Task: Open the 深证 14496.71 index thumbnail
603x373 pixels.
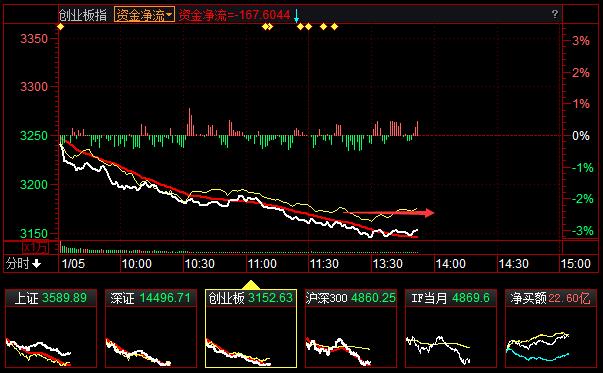Action: coord(151,329)
